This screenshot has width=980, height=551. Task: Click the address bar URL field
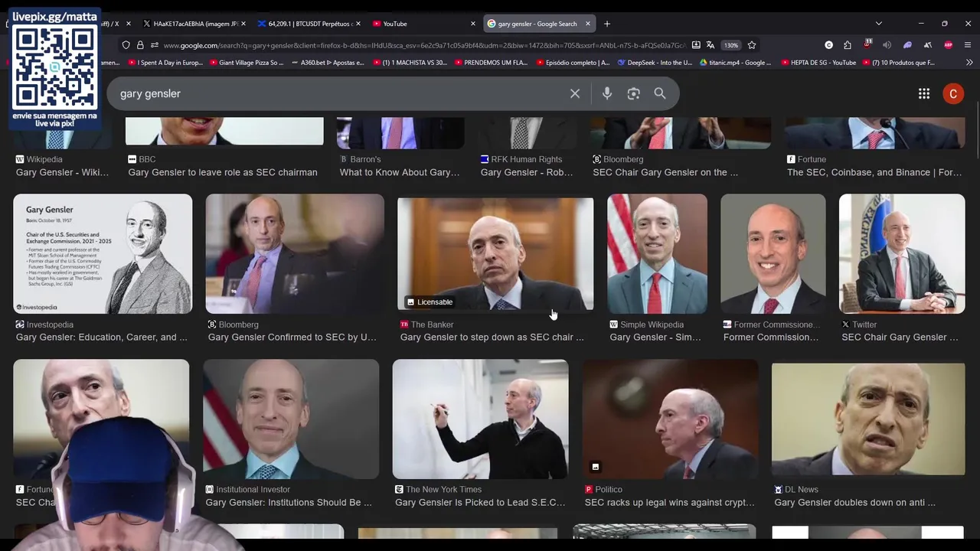[x=423, y=45]
